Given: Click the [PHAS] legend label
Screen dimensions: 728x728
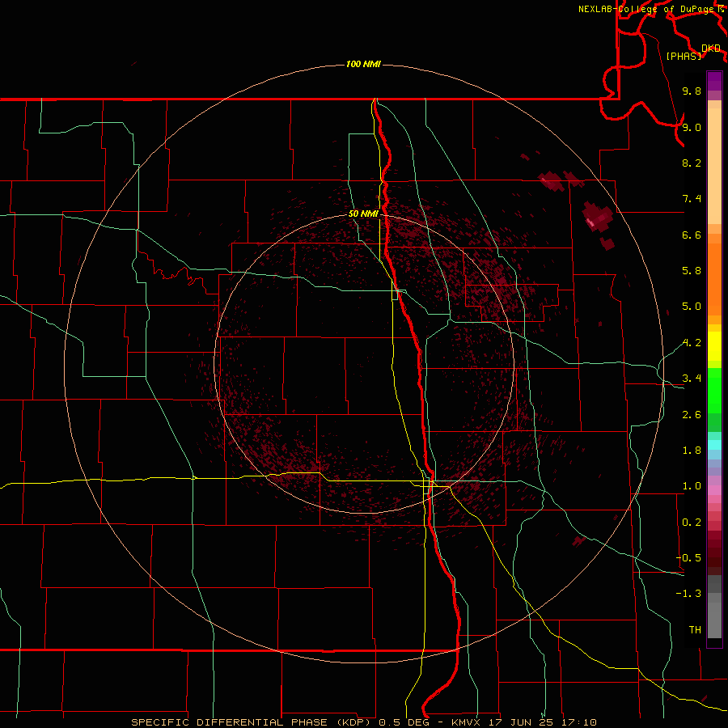Looking at the screenshot, I should 684,56.
